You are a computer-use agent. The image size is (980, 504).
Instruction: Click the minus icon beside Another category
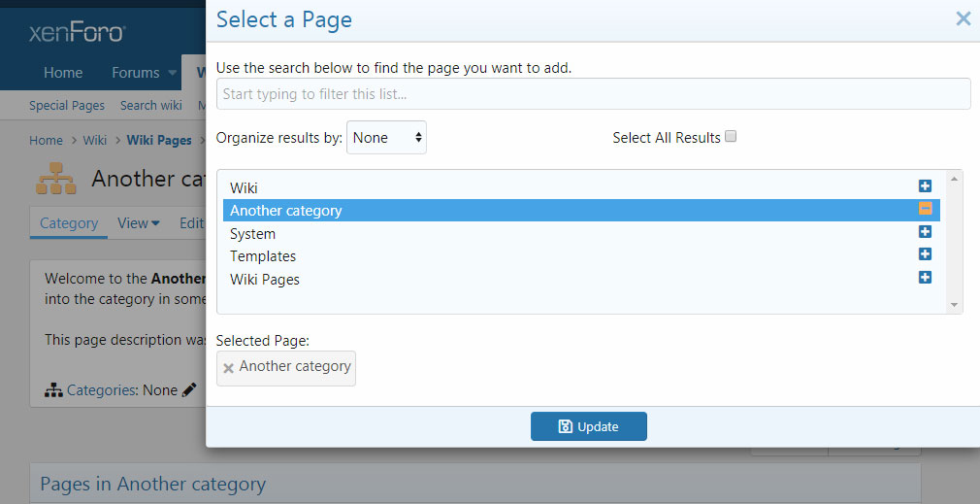(925, 209)
